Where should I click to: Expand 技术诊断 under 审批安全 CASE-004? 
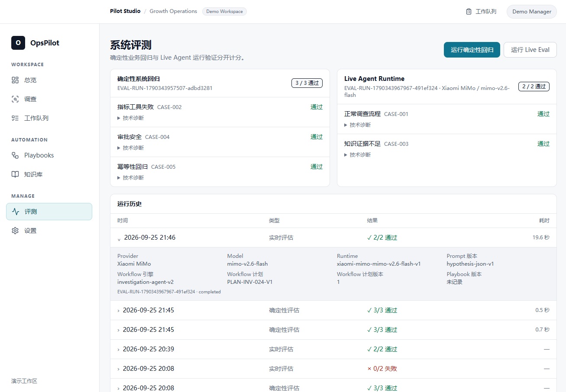[x=131, y=148]
